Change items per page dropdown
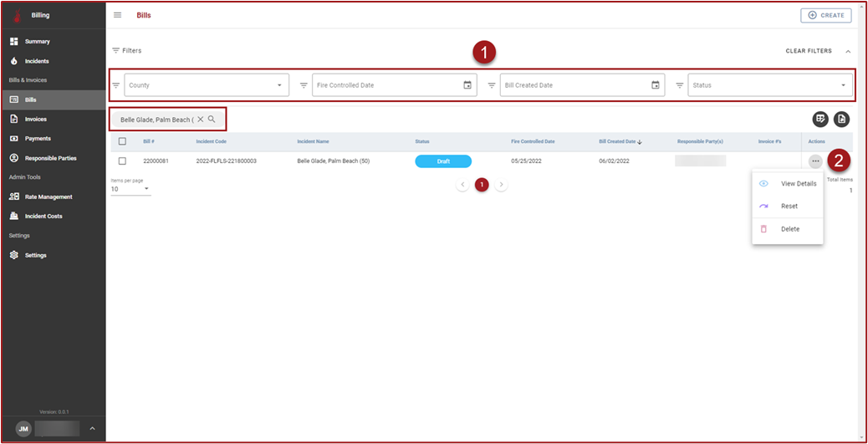The image size is (868, 444). [130, 189]
